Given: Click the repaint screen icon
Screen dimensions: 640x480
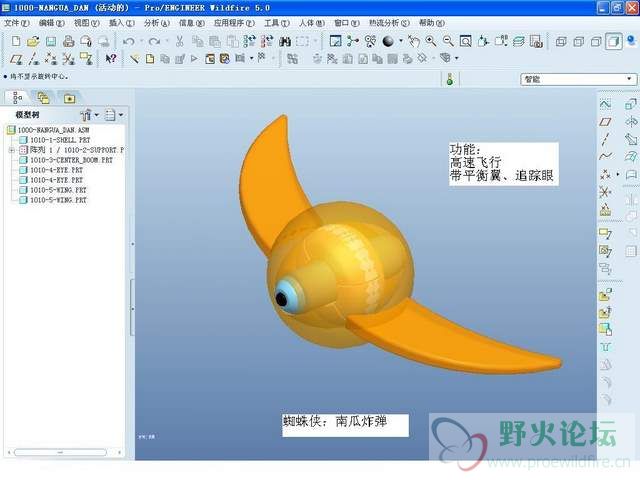Looking at the screenshot, I should click(335, 41).
